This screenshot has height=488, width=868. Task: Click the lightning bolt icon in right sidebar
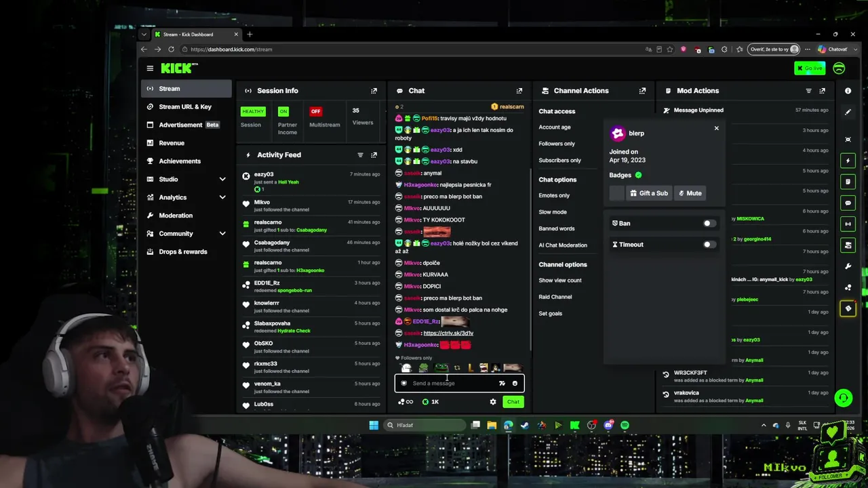point(848,161)
